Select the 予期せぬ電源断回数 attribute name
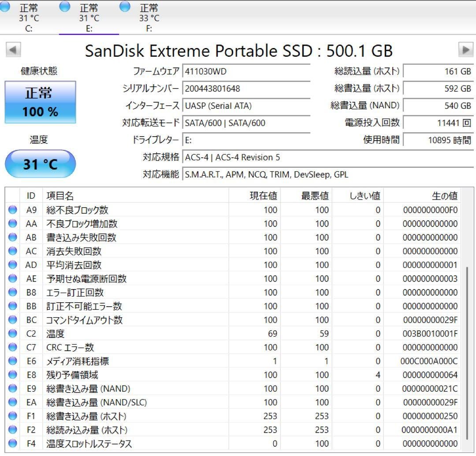Viewport: 476px width, 456px height. pos(86,278)
